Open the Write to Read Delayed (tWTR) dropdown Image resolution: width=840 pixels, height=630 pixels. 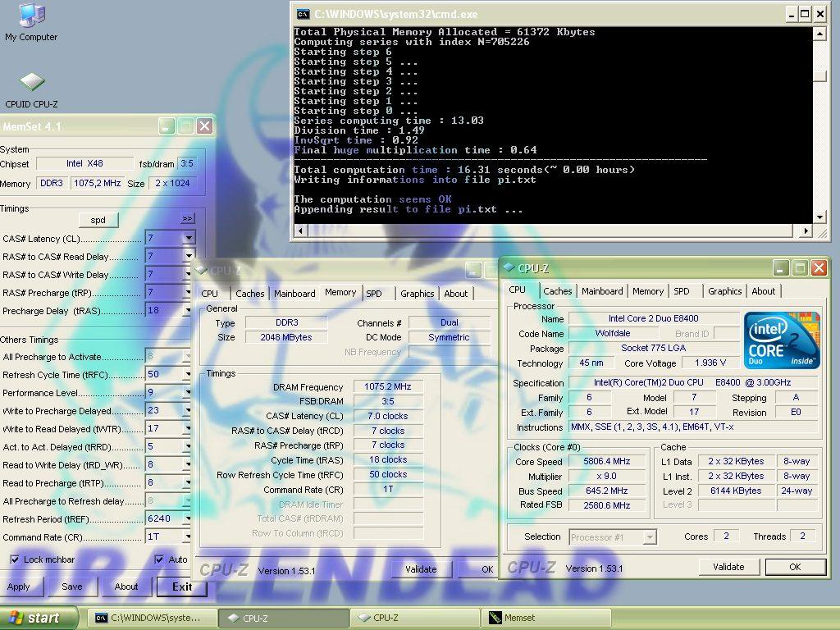tap(187, 428)
